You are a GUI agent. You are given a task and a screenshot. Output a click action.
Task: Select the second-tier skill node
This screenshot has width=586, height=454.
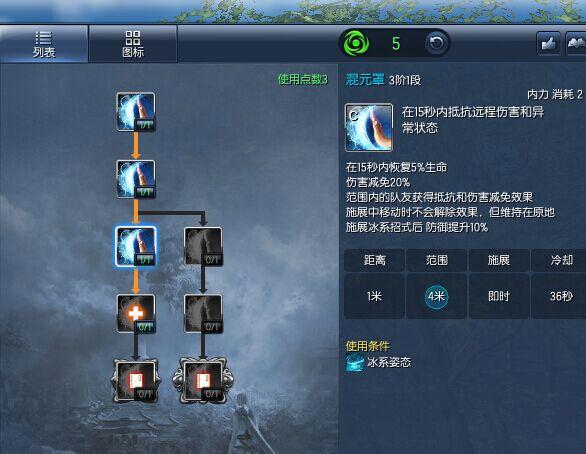pyautogui.click(x=136, y=179)
